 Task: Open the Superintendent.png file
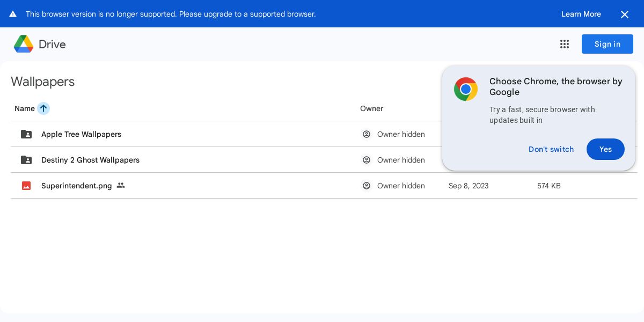point(77,186)
